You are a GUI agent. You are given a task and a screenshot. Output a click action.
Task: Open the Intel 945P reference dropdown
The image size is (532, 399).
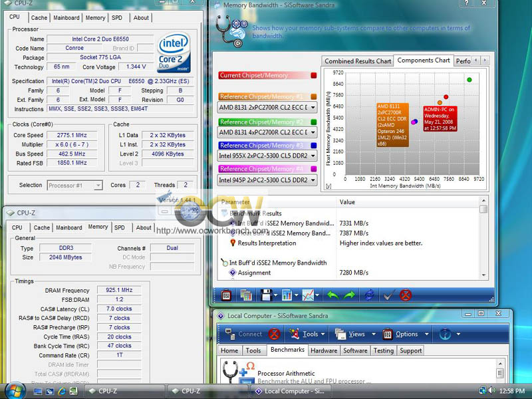click(267, 180)
